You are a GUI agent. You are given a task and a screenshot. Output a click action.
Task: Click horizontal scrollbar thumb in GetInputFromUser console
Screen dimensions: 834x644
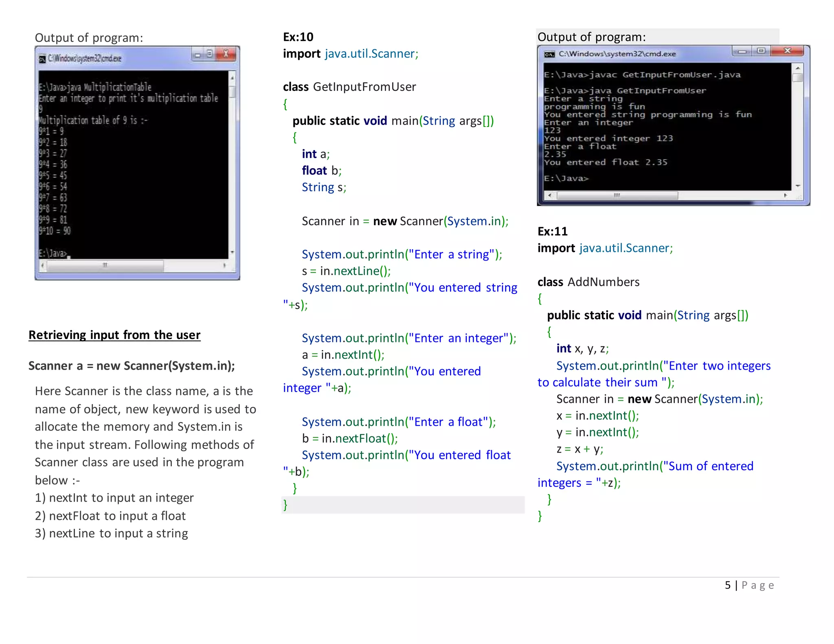point(617,195)
